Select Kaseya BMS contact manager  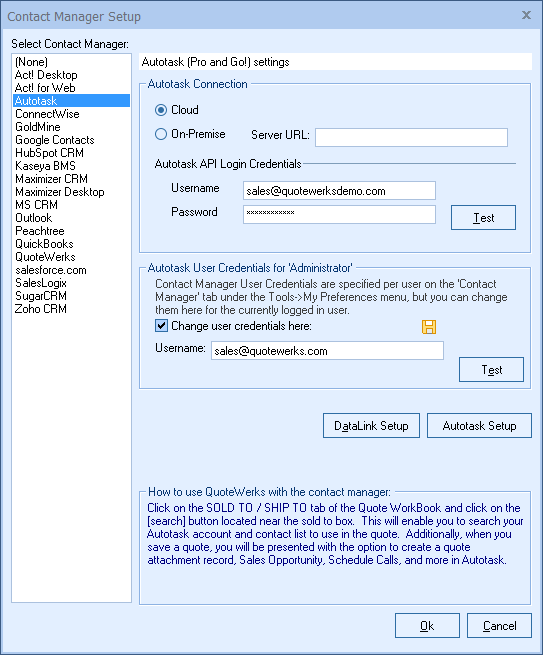pyautogui.click(x=71, y=165)
